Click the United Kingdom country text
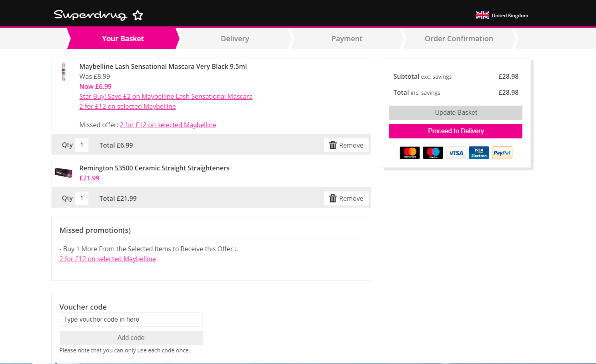This screenshot has height=364, width=596. (x=510, y=16)
